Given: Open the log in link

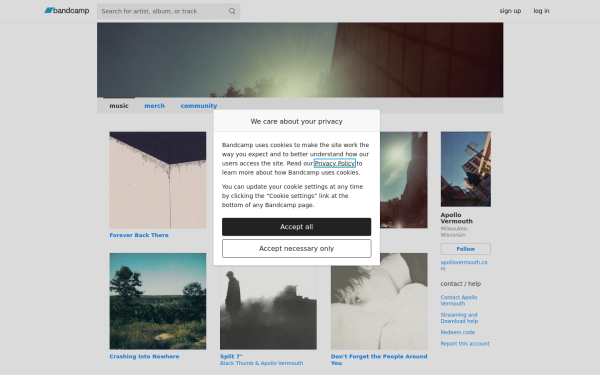Looking at the screenshot, I should (541, 11).
